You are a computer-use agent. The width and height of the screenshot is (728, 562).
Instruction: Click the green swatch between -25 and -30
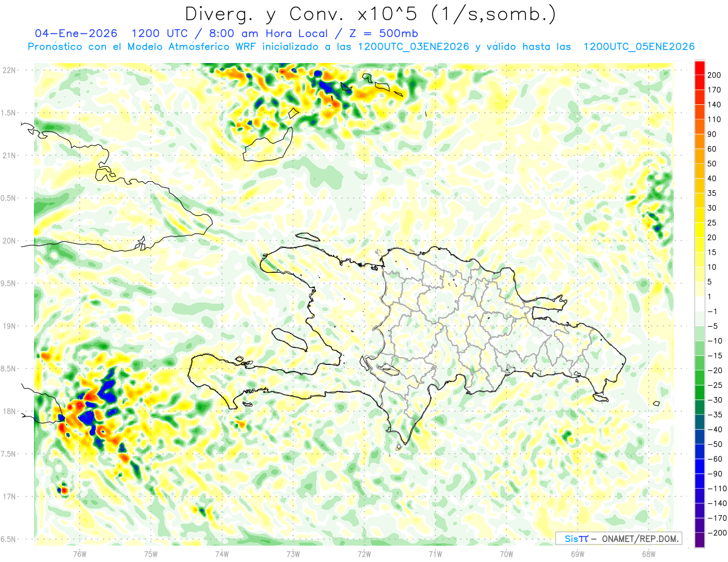[x=699, y=392]
